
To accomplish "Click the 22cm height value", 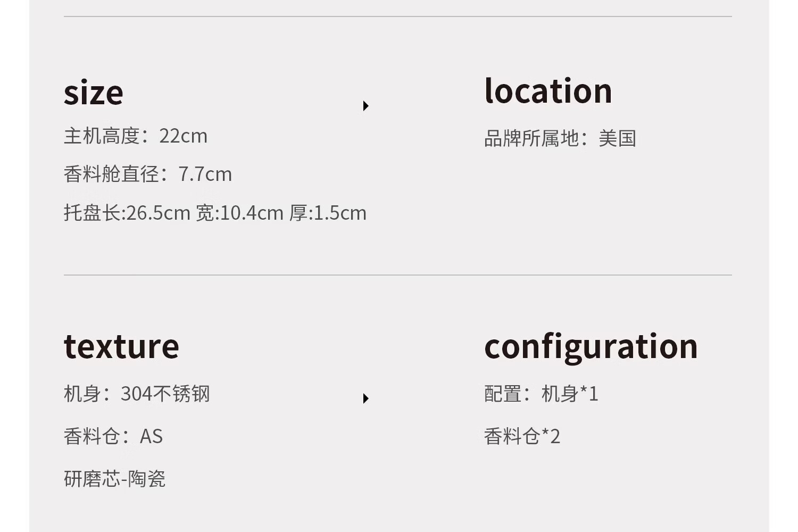I will pos(183,136).
